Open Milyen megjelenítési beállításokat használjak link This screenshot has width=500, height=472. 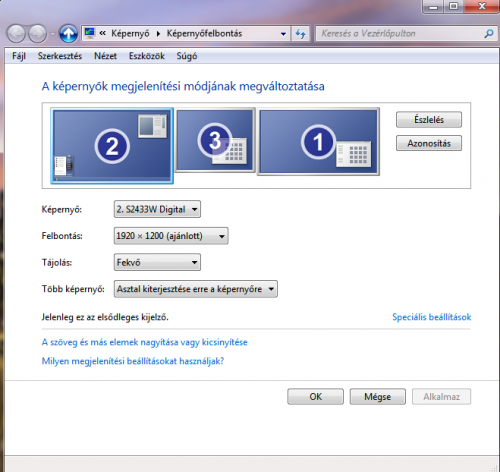tap(133, 361)
